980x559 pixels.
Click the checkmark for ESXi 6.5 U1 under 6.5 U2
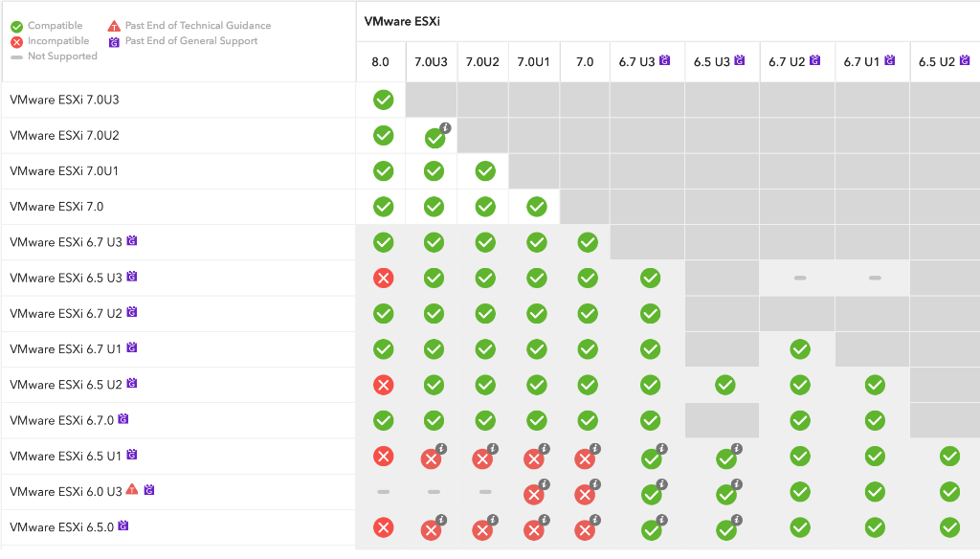pyautogui.click(x=950, y=456)
